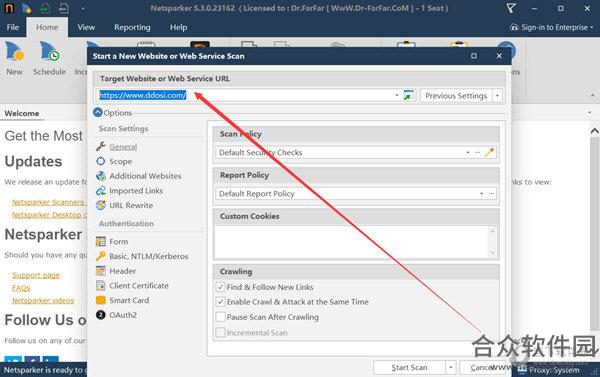Click the Smart Card orange icon
Screen dimensions: 600x377
coord(101,300)
